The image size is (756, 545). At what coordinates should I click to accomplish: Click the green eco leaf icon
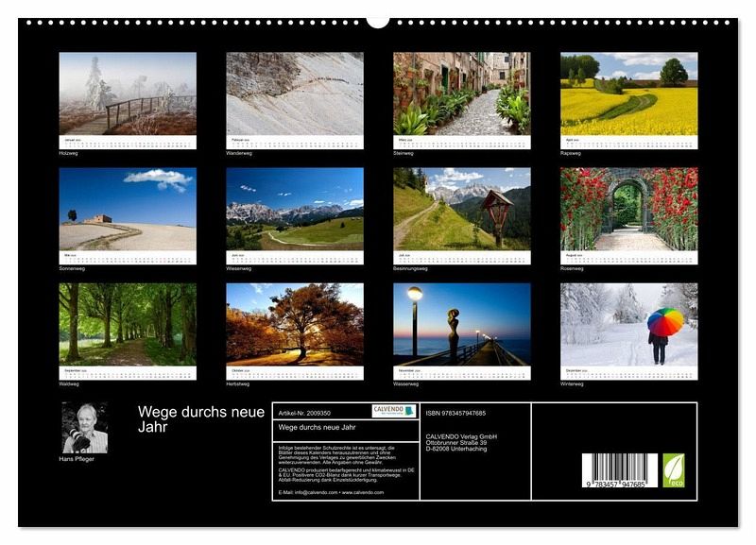674,470
